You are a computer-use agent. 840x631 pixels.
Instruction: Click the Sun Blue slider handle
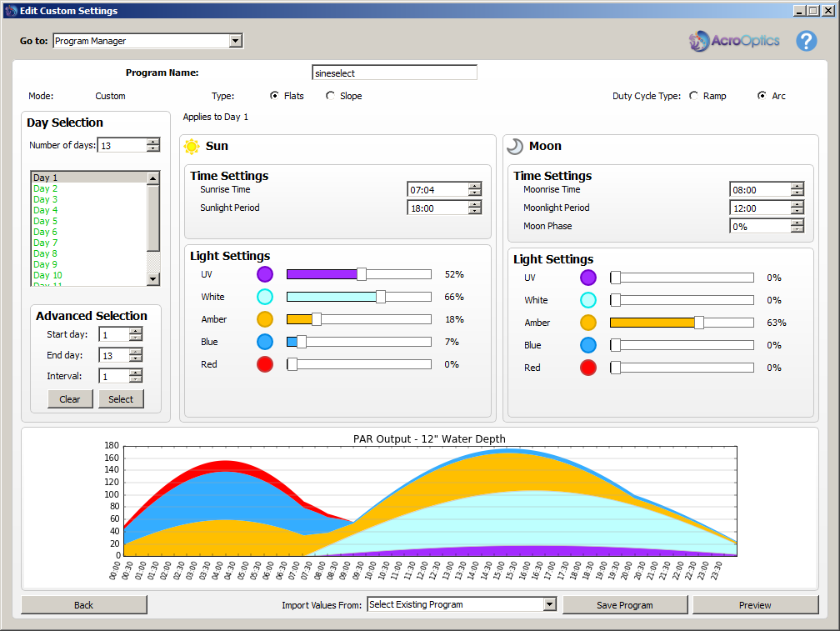tap(302, 342)
